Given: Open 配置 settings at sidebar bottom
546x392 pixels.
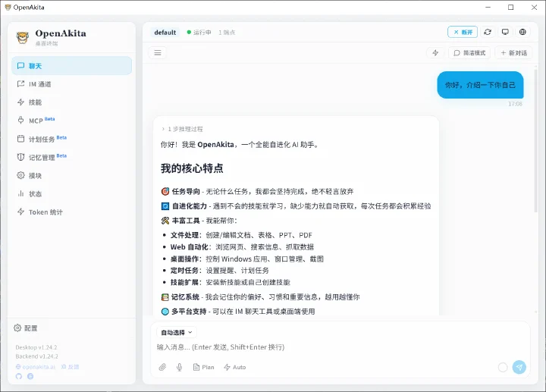Looking at the screenshot, I should (26, 328).
